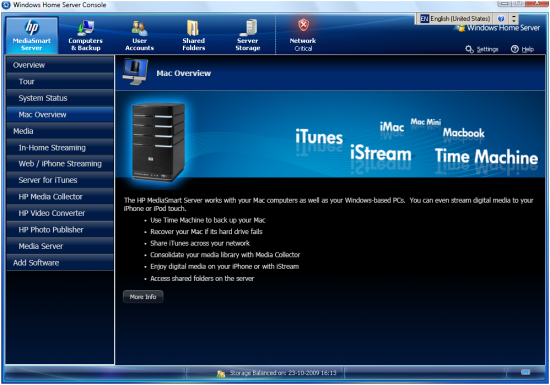This screenshot has width=550, height=385.
Task: Open the Tour page
Action: tap(60, 81)
